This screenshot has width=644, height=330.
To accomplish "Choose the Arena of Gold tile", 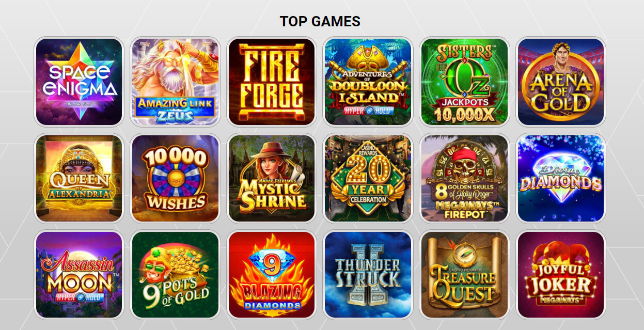I will click(561, 82).
